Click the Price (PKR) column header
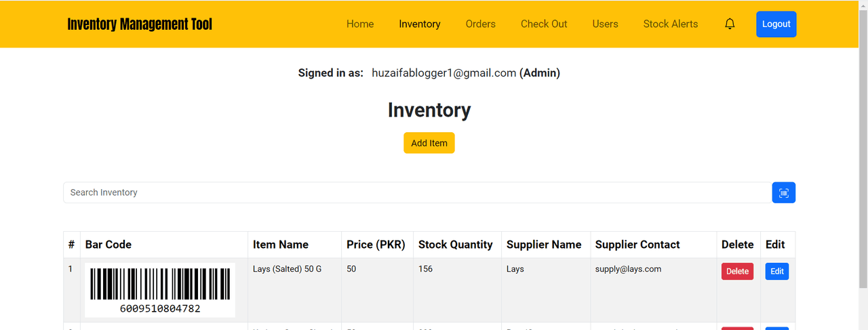Image resolution: width=868 pixels, height=330 pixels. point(376,245)
